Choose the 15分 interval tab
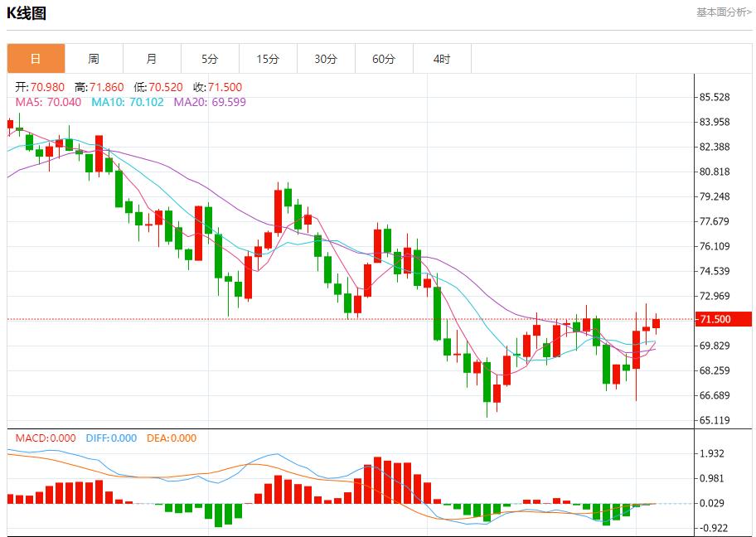The image size is (756, 537). [x=268, y=59]
